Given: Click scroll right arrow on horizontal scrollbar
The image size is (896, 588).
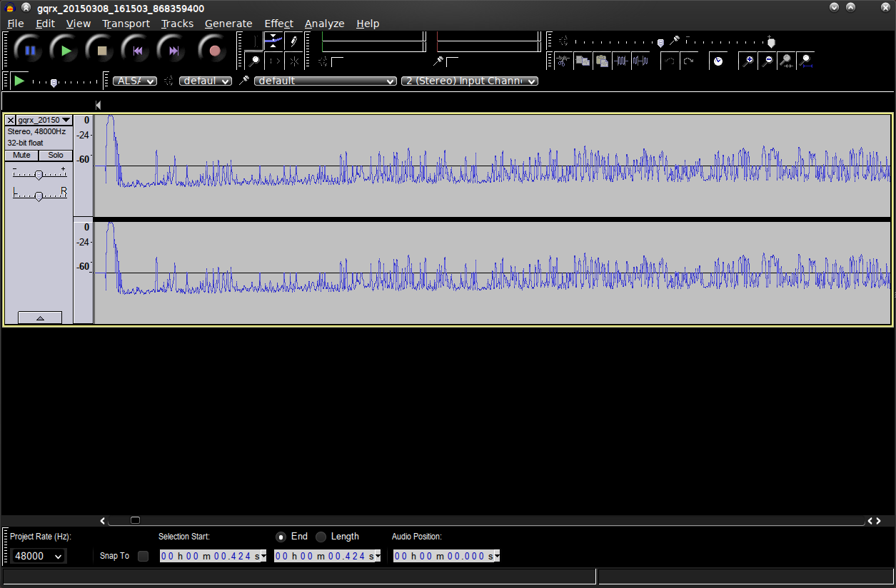Looking at the screenshot, I should coord(879,521).
